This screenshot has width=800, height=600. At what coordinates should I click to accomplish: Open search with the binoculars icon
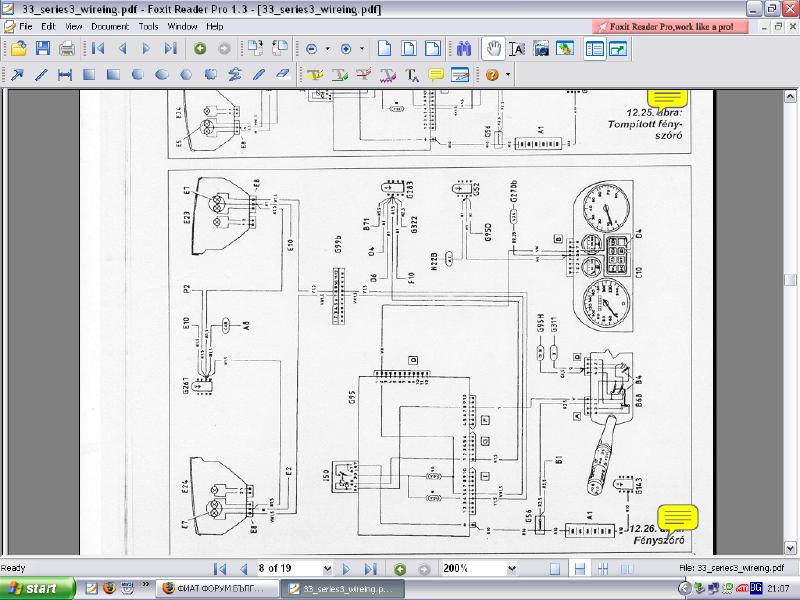click(x=463, y=48)
